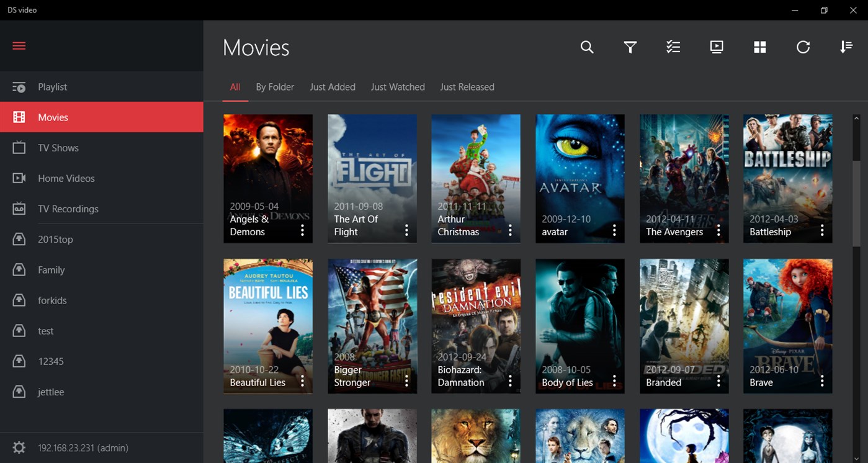868x463 pixels.
Task: Open the jettlee shared folder
Action: click(50, 392)
